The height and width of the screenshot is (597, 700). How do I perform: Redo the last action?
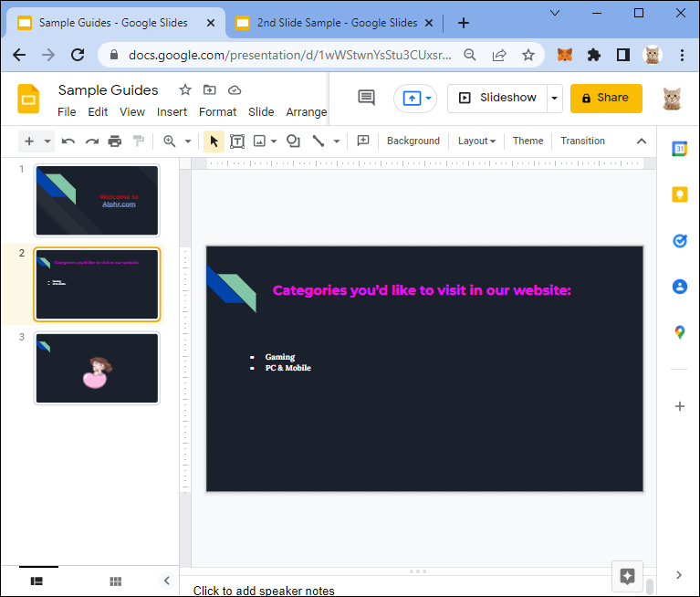pos(92,141)
